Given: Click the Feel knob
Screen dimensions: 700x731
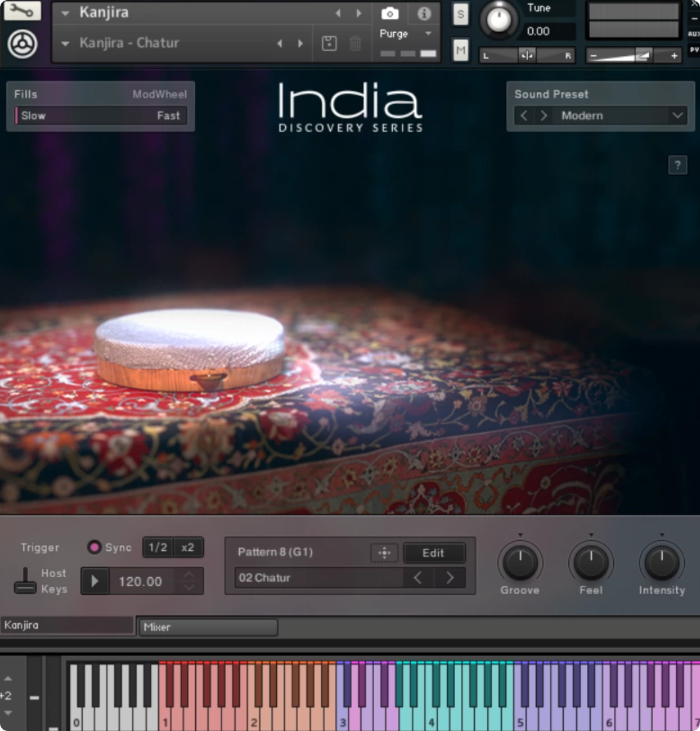Looking at the screenshot, I should click(591, 563).
